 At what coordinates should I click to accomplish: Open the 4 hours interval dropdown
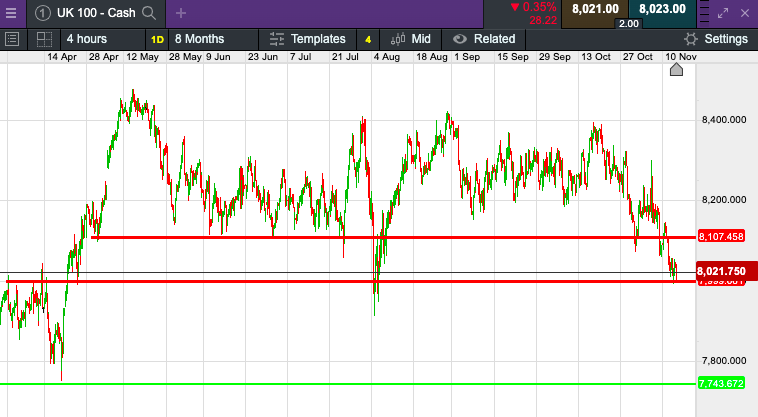pyautogui.click(x=102, y=39)
